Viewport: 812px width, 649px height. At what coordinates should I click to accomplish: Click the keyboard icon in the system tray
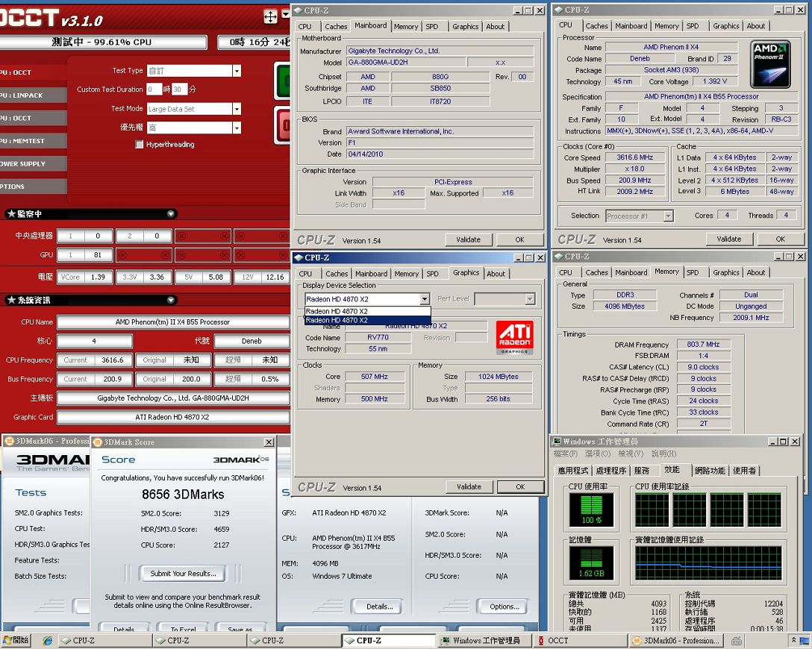pyautogui.click(x=737, y=641)
